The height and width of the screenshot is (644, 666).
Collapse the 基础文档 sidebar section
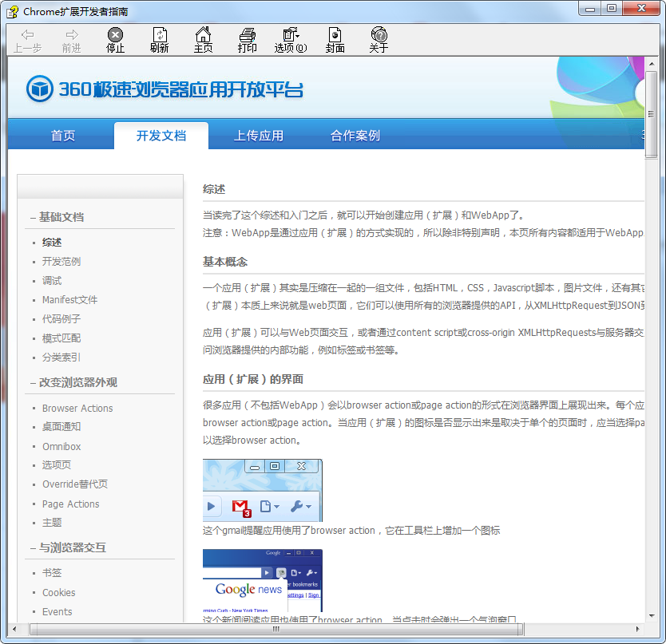tap(57, 217)
